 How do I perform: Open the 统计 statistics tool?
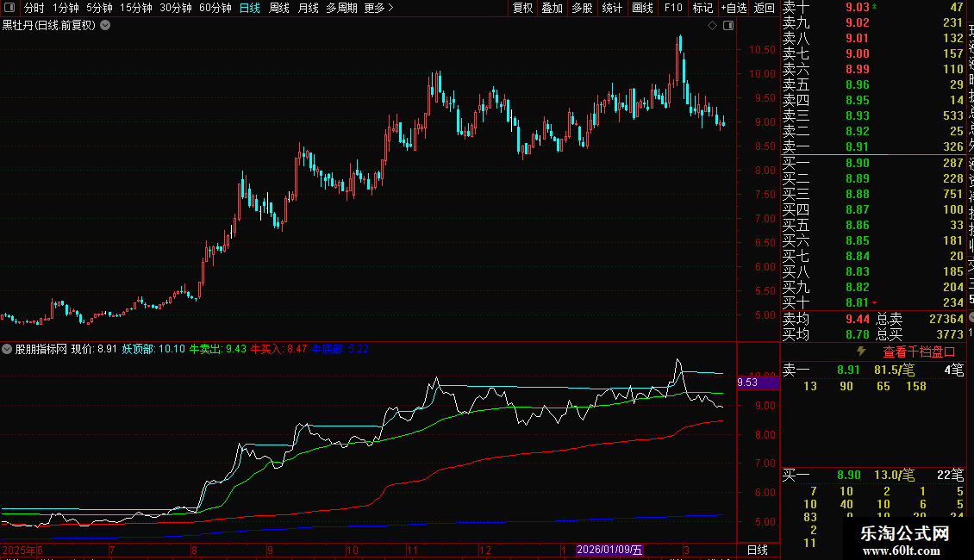[612, 8]
